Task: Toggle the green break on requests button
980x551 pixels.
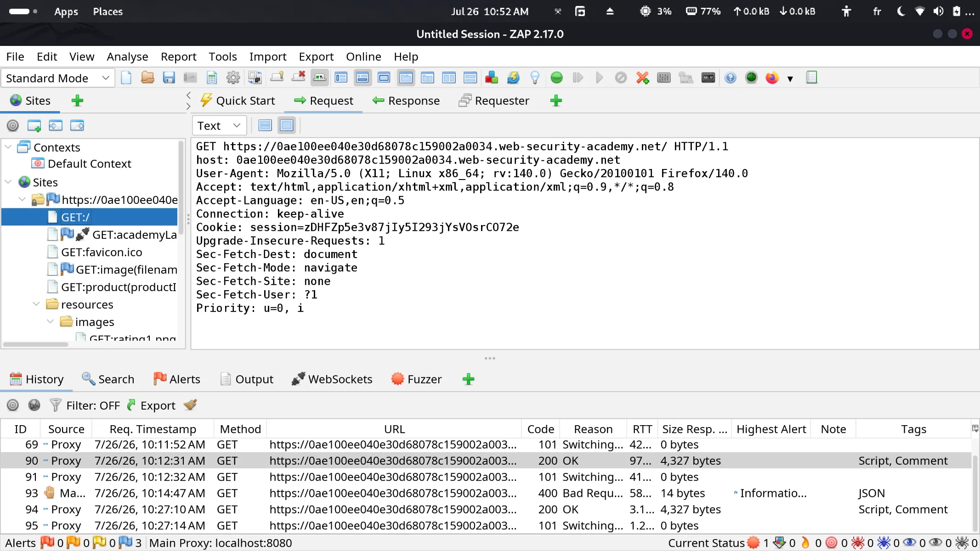Action: click(556, 78)
